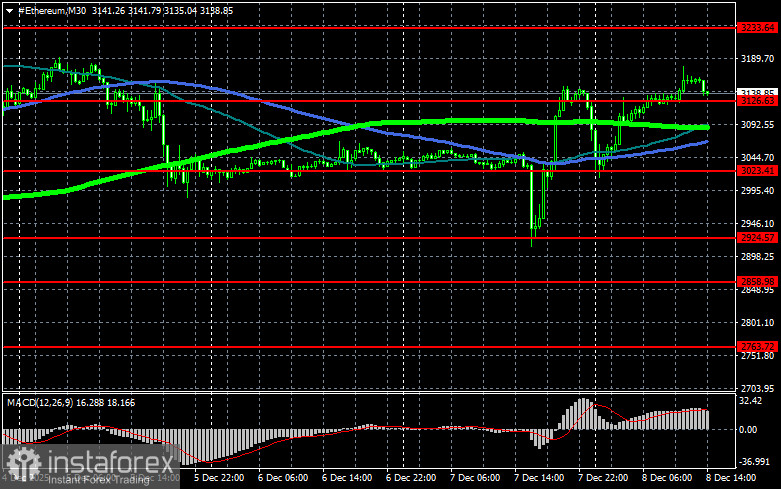Image resolution: width=781 pixels, height=489 pixels.
Task: Click the 7 Dec 14:00 time label
Action: 539,478
